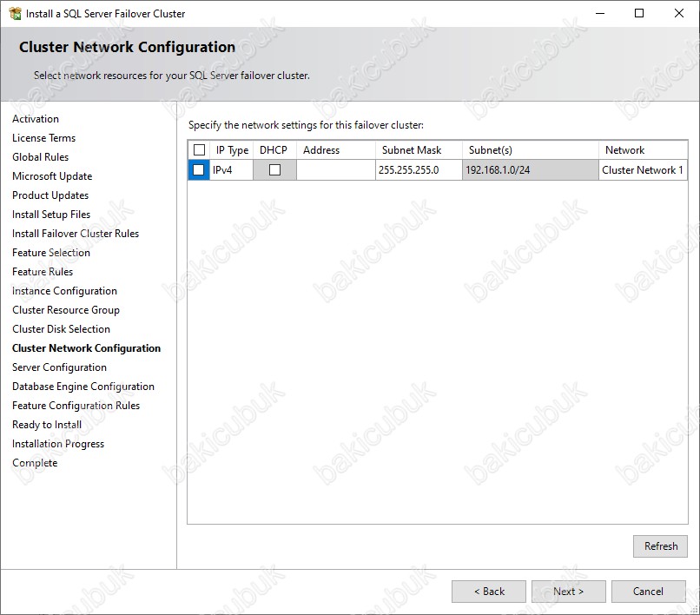Select the Ready to Install step
Viewport: 700px width, 615px height.
tap(47, 425)
